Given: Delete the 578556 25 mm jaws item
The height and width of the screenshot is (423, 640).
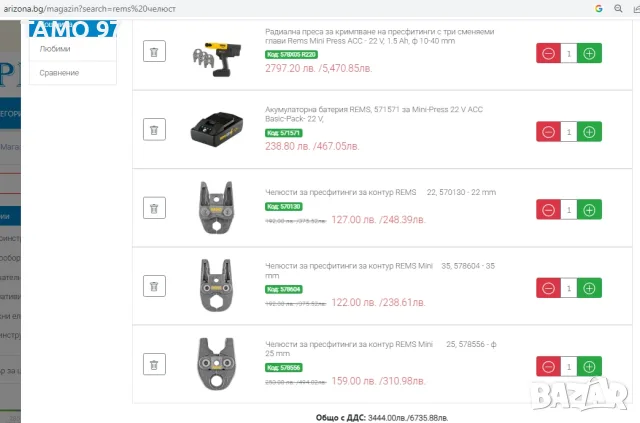Looking at the screenshot, I should [x=154, y=364].
